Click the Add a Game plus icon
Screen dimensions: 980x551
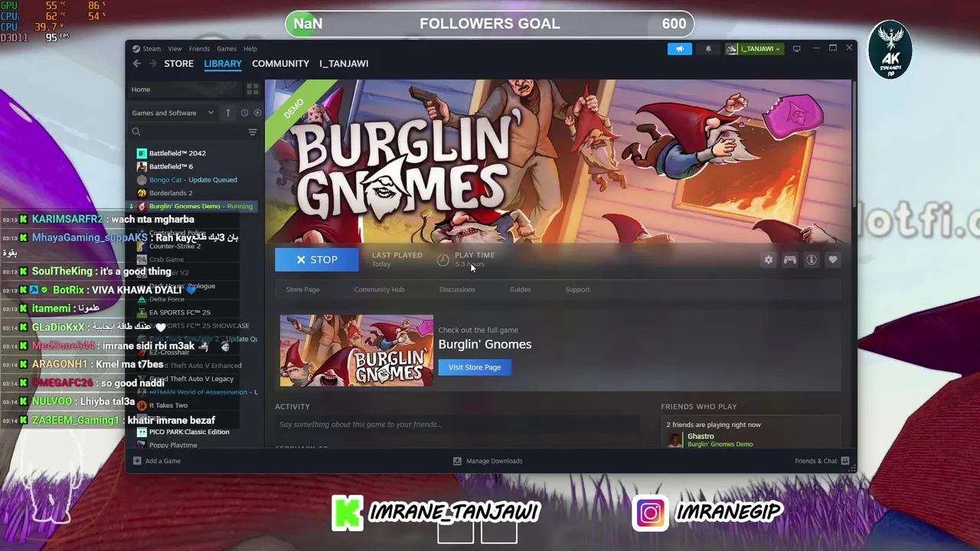(x=137, y=461)
